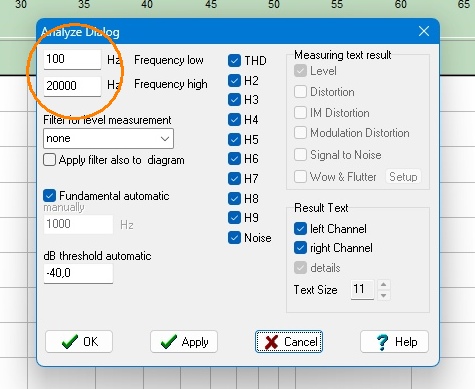This screenshot has width=475, height=389.
Task: Toggle the left Channel checkbox
Action: click(x=300, y=229)
